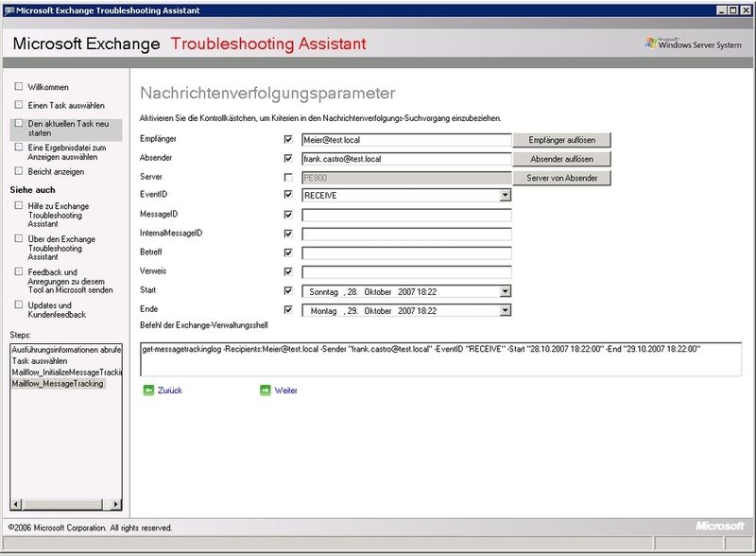The image size is (756, 556).
Task: Toggle the Empfänger checkbox
Action: [288, 140]
